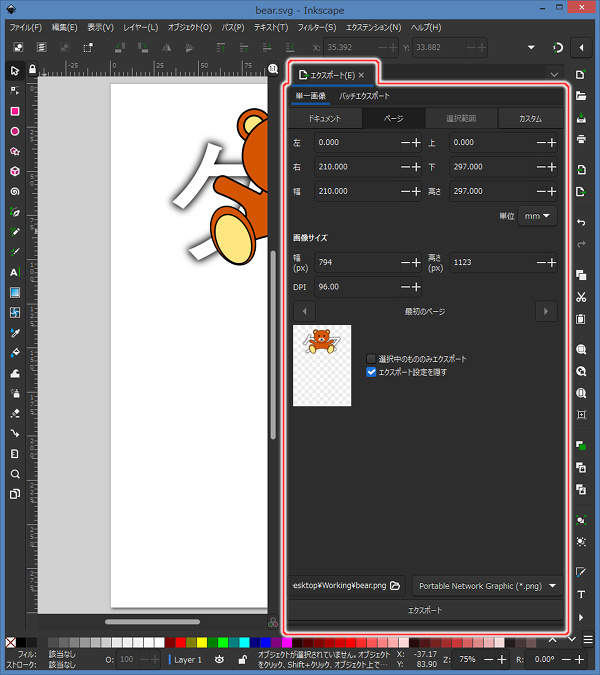600x675 pixels.
Task: Select the Text tool
Action: click(x=14, y=272)
